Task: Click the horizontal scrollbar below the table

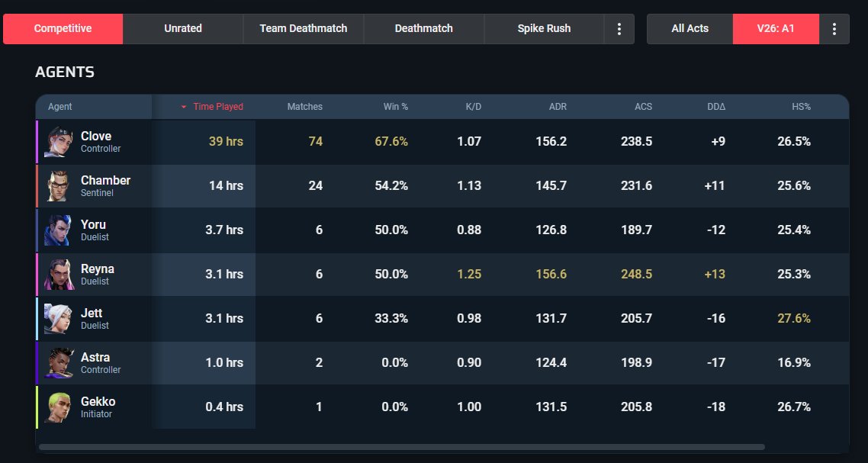Action: [402, 447]
